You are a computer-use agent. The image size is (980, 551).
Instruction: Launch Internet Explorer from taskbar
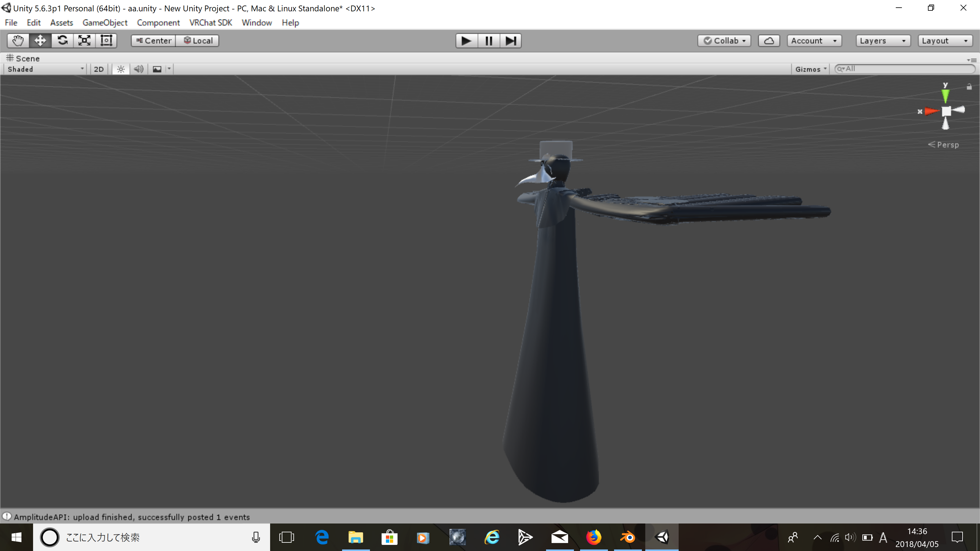(x=492, y=537)
